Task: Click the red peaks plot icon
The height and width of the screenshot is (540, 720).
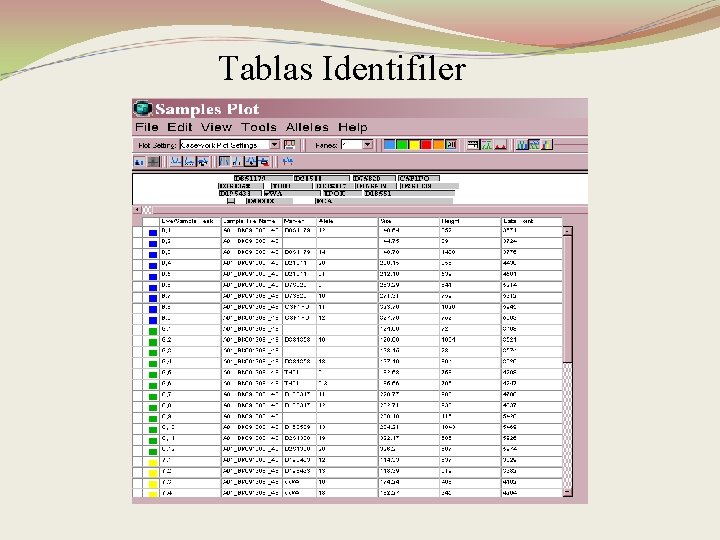Action: [501, 145]
